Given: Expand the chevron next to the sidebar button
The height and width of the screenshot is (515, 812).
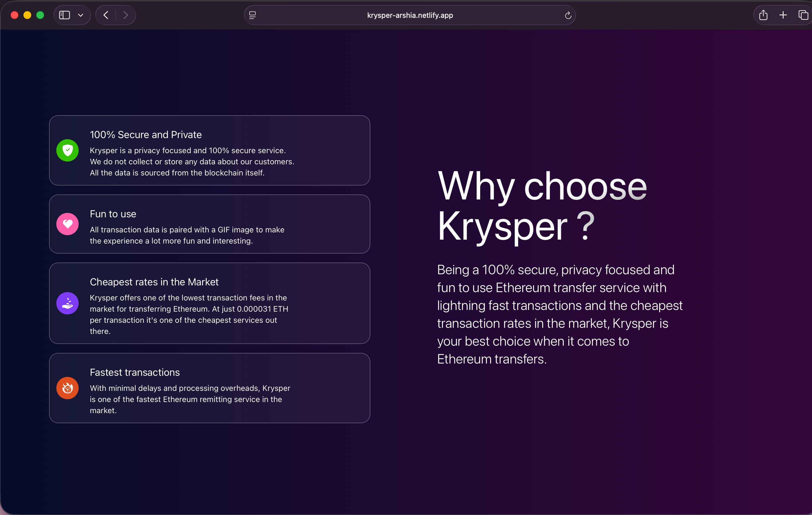Looking at the screenshot, I should click(80, 15).
